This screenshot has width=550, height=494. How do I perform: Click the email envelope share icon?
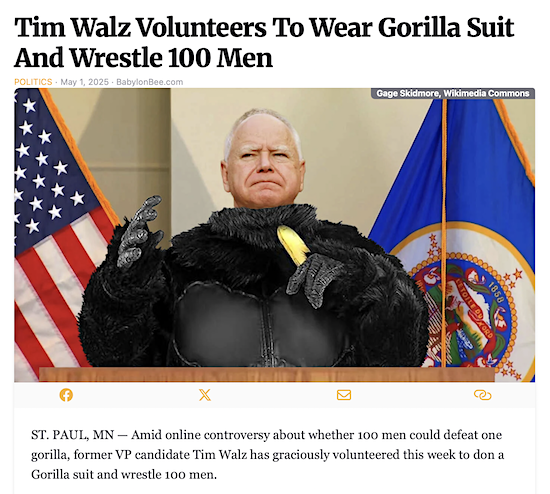tap(344, 395)
